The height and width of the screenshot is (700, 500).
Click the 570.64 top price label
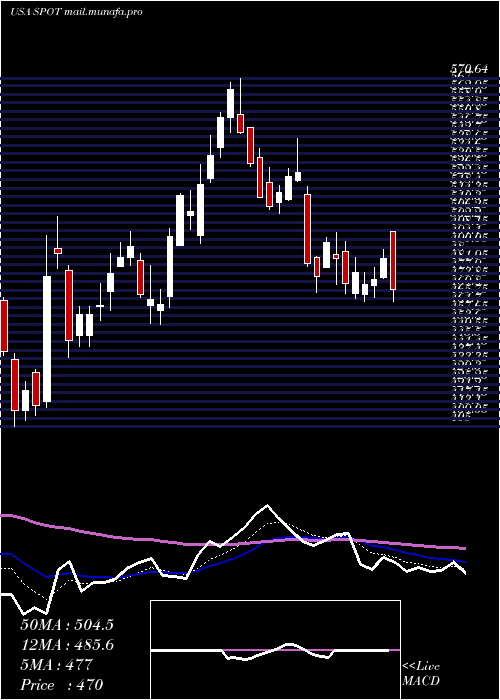(468, 69)
